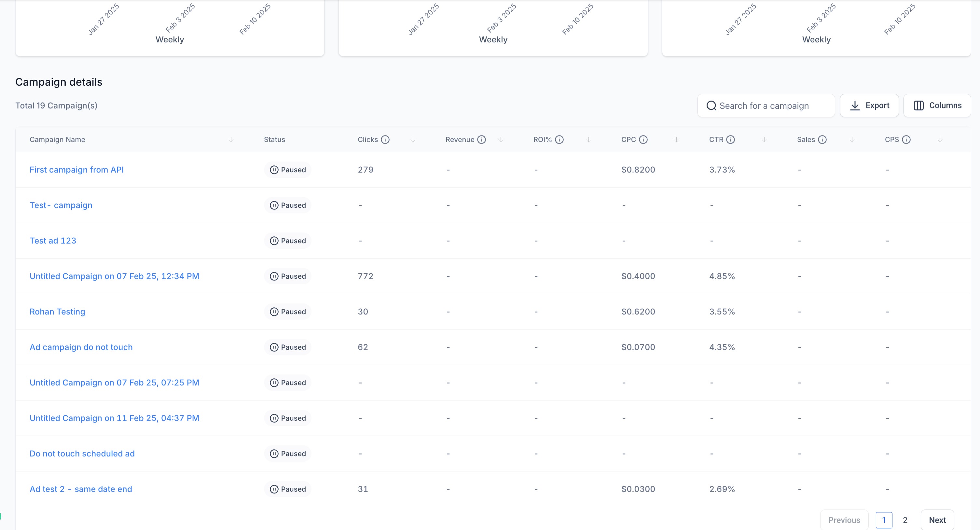The width and height of the screenshot is (980, 530).
Task: Sort table by Clicks arrow
Action: [x=413, y=140]
